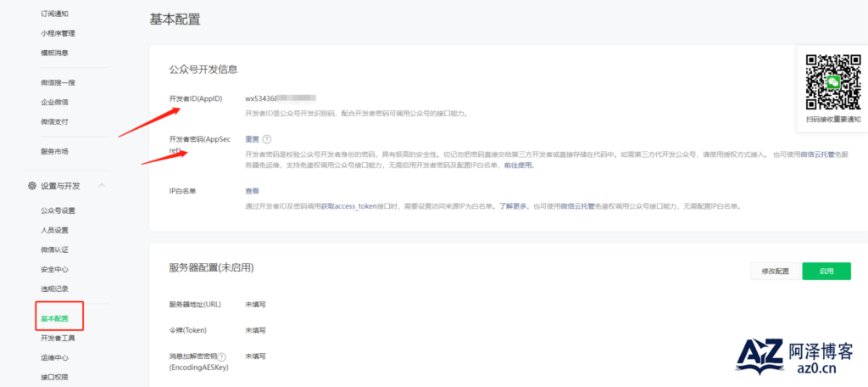
Task: Open 模板消息 in the sidebar
Action: coord(54,53)
